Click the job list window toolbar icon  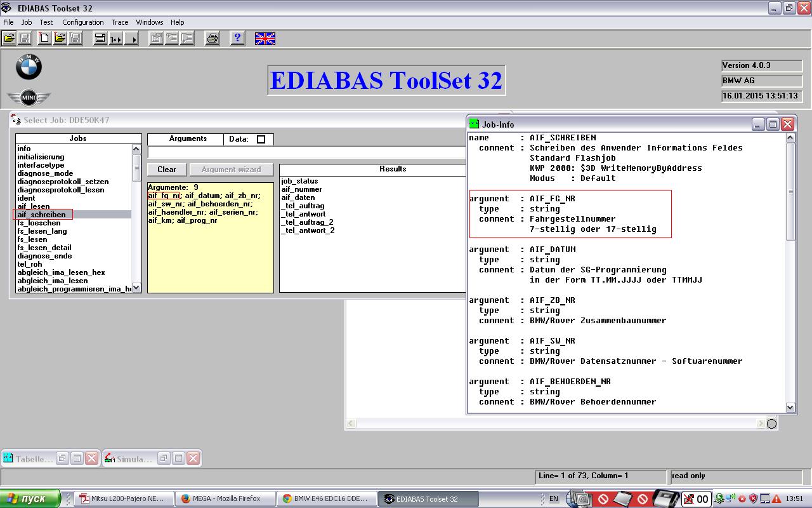(100, 39)
